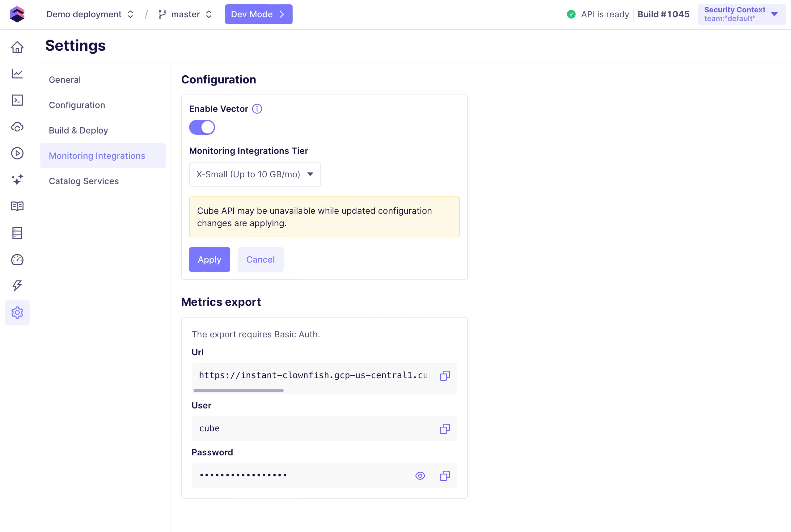Open the master branch selector

(185, 14)
